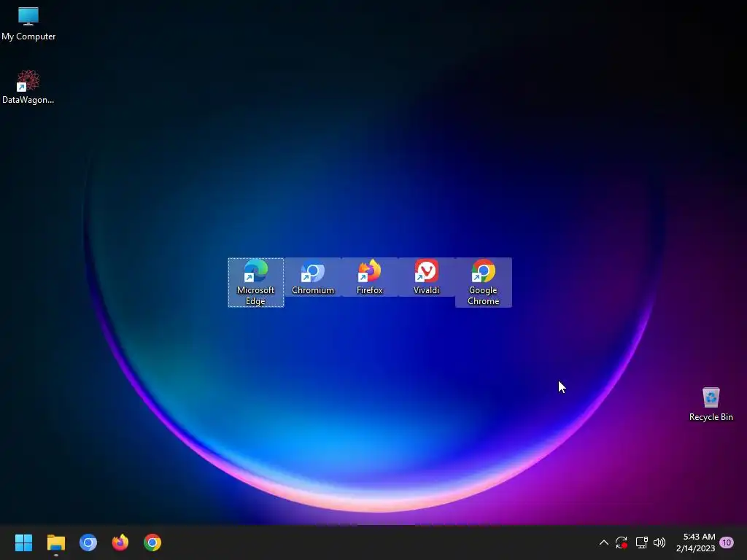
Task: Open network status tray icon
Action: tap(641, 542)
